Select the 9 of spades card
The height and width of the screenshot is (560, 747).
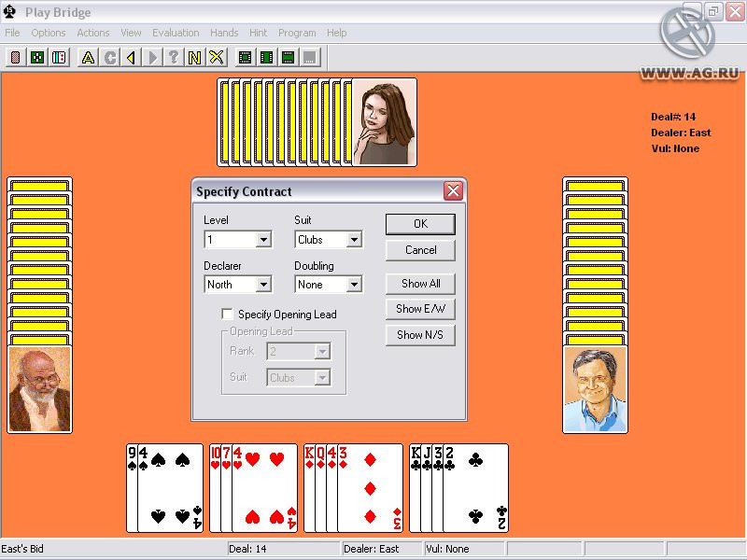tap(132, 488)
